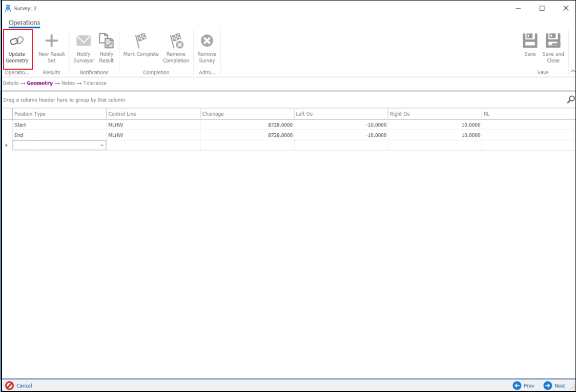Click the Notify Surveyor envelope icon
The width and height of the screenshot is (576, 392).
[84, 41]
